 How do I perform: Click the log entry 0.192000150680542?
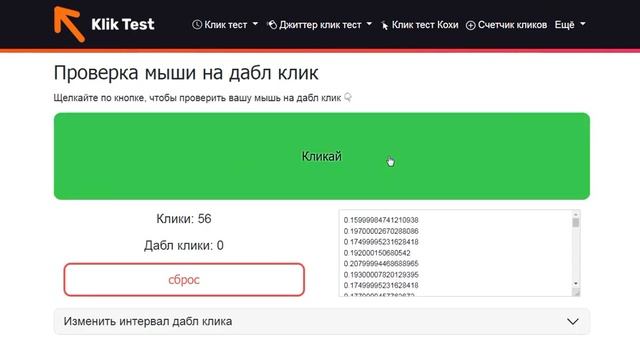point(377,253)
